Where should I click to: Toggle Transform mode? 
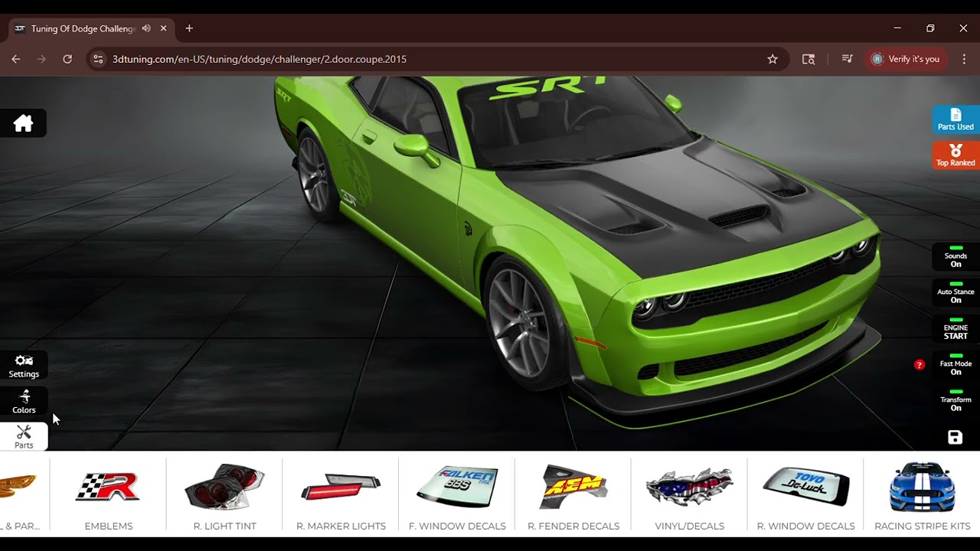tap(955, 401)
